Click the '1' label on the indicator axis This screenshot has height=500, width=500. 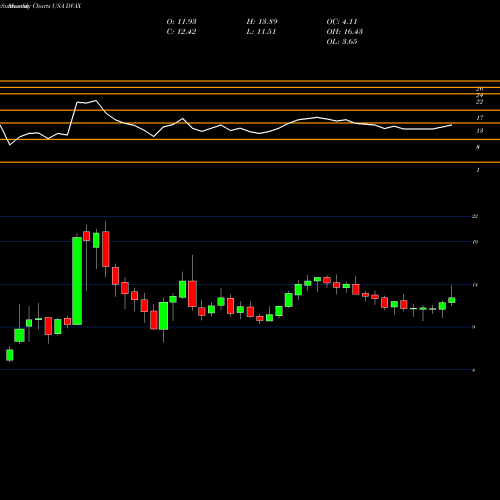478,170
